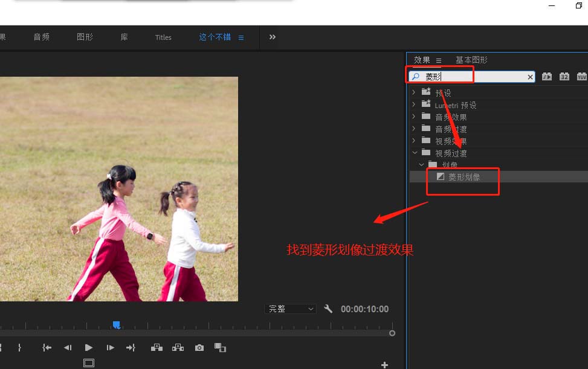This screenshot has width=588, height=369.
Task: Click the effects search field containing 菱形
Action: 472,77
